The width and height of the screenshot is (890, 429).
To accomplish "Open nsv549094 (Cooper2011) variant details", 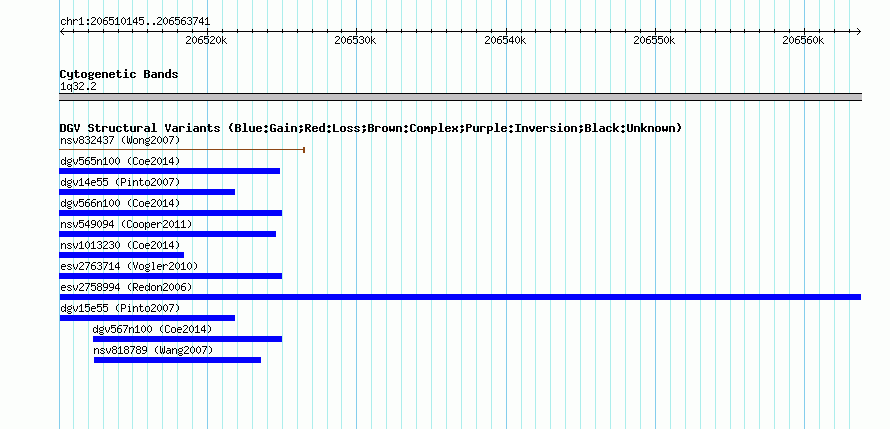I will (x=126, y=224).
